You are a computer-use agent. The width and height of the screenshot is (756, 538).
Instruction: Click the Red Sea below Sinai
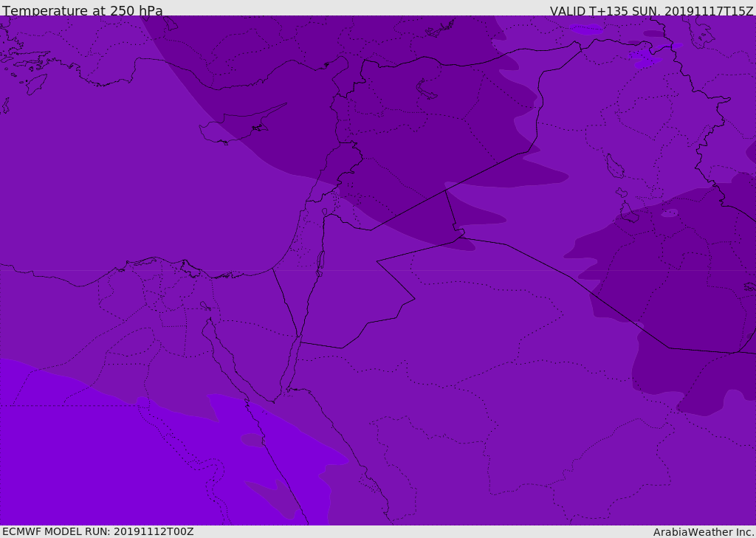pyautogui.click(x=295, y=443)
